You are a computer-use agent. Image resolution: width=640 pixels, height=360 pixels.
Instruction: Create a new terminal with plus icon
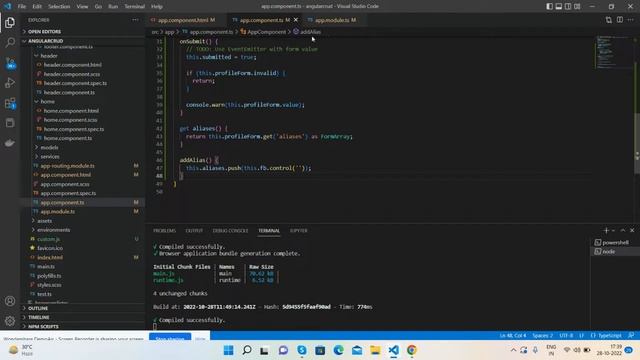point(606,231)
